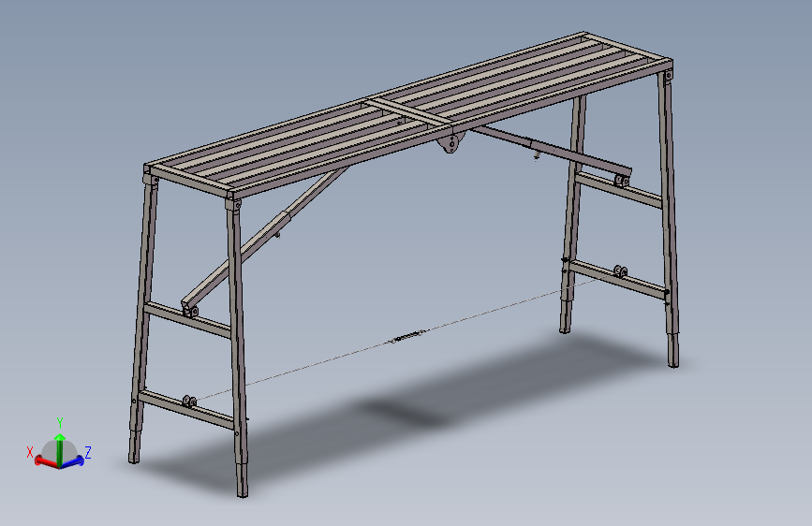Select the cable pulley on the left lower rung

[x=189, y=402]
